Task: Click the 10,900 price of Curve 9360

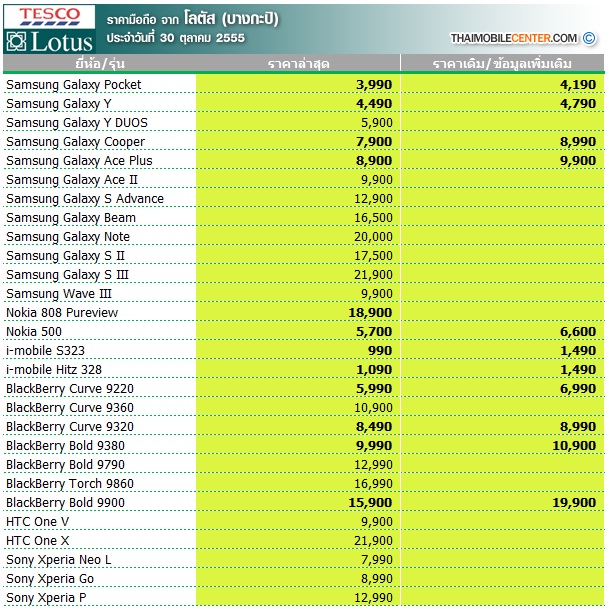Action: click(373, 408)
